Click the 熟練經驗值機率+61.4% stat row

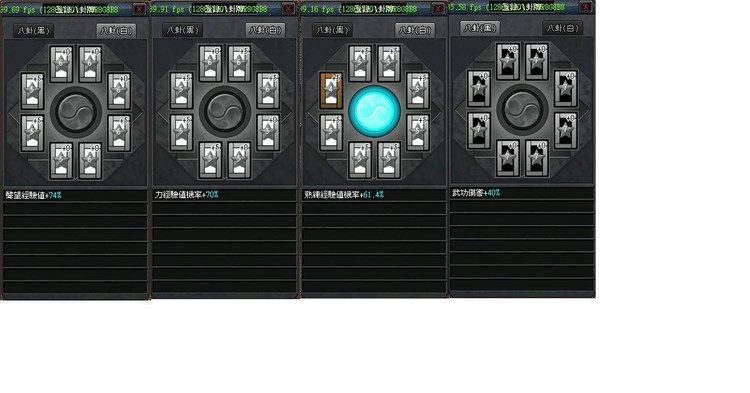pos(374,195)
